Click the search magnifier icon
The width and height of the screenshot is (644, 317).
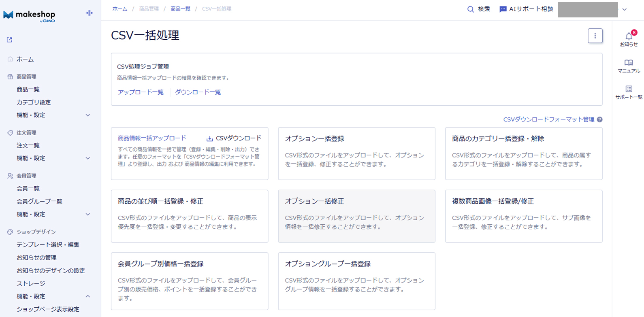point(471,9)
